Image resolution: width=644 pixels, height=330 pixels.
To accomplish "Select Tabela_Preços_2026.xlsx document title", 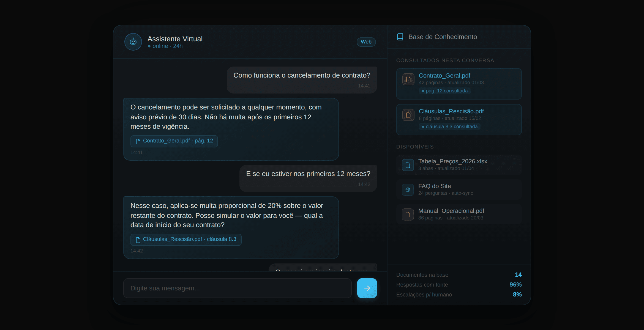I will [x=453, y=161].
